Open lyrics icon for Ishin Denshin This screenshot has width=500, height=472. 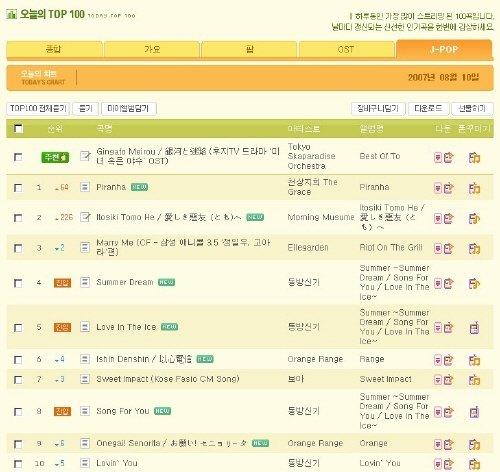[x=85, y=359]
